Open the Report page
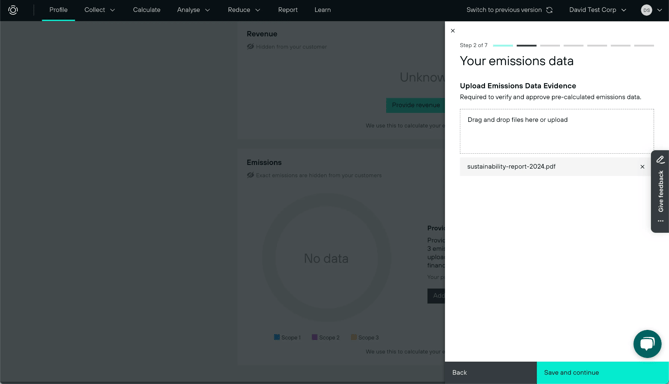669x384 pixels. click(288, 10)
